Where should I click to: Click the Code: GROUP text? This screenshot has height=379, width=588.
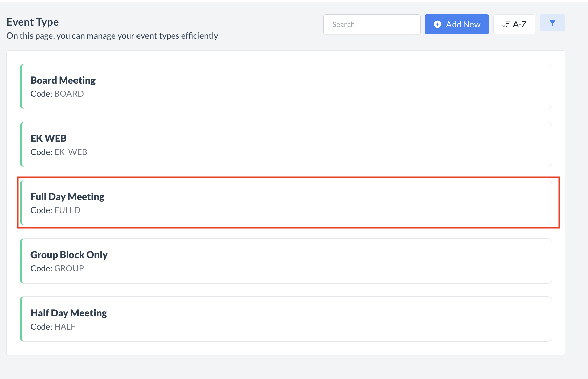point(57,268)
